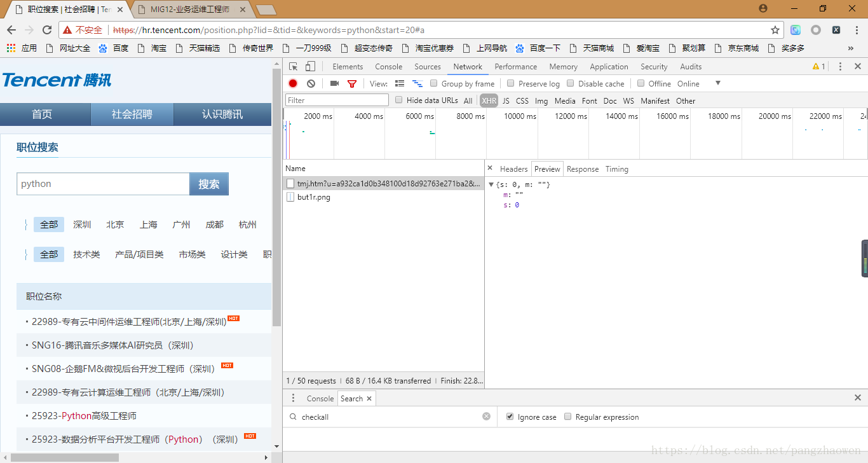Click the browser address bar URL
868x463 pixels.
tap(269, 30)
